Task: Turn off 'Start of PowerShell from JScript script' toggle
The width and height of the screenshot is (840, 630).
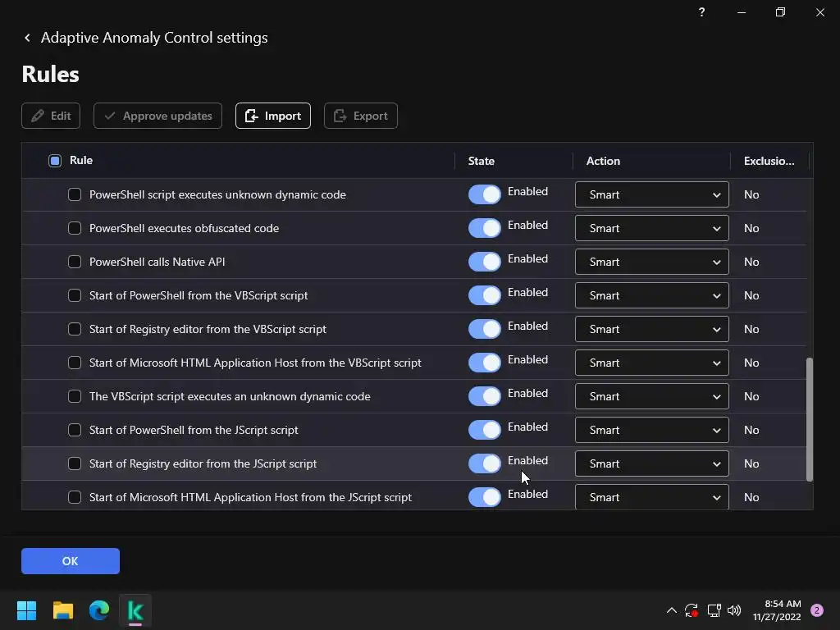Action: click(x=484, y=430)
